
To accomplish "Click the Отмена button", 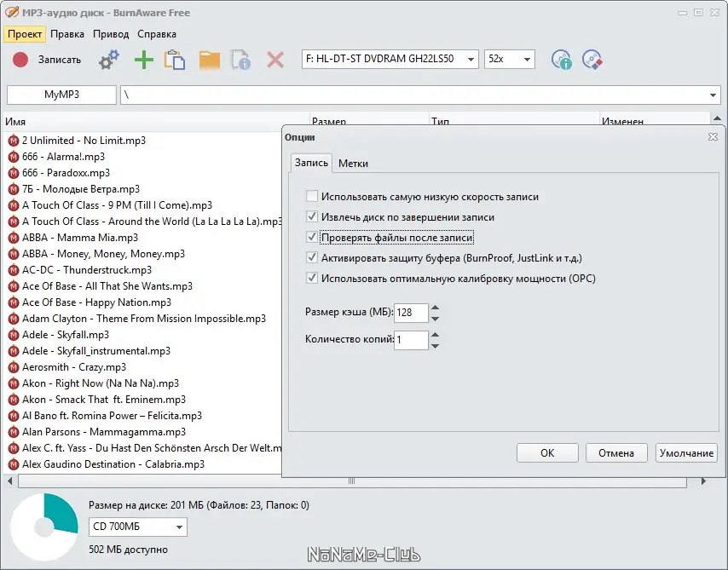I will pos(616,453).
